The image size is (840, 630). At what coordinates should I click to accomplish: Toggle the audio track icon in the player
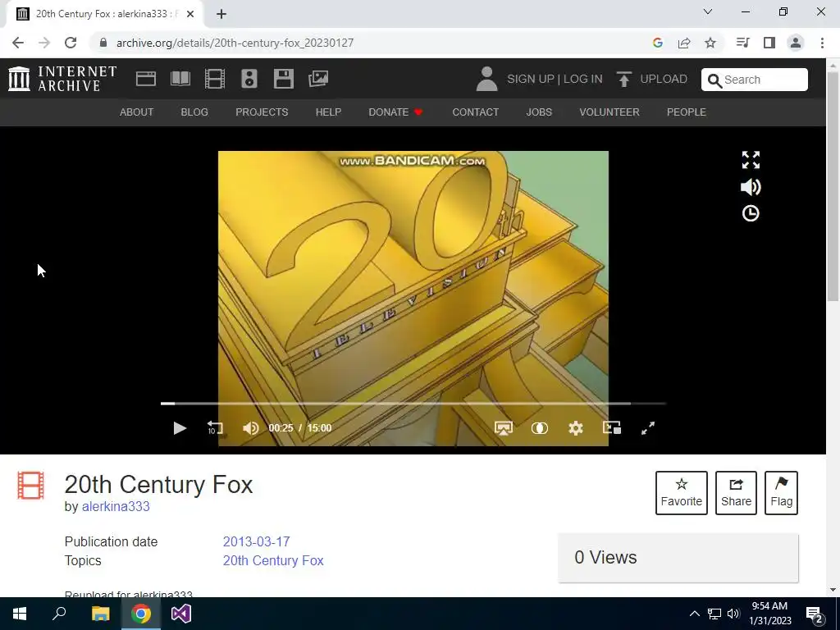540,428
